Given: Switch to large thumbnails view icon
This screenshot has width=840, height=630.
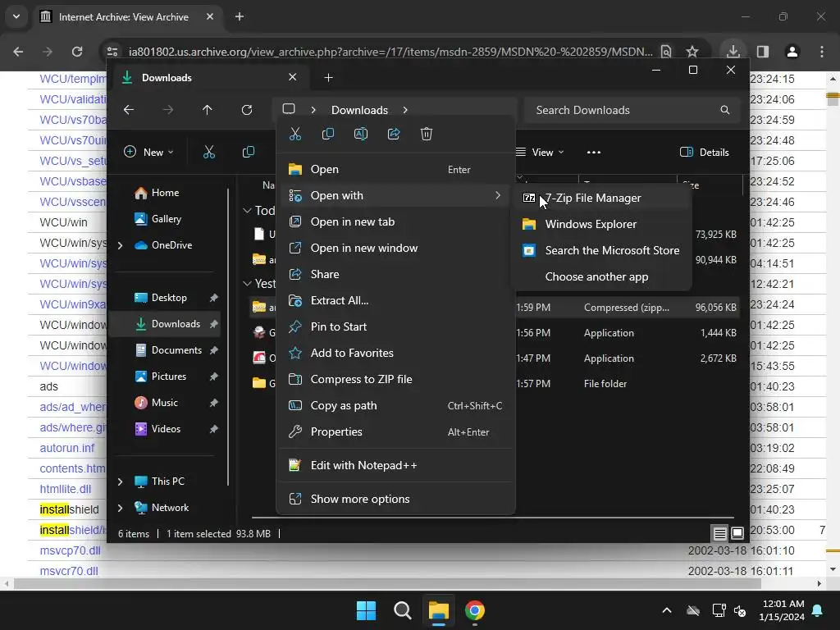Looking at the screenshot, I should tap(737, 533).
